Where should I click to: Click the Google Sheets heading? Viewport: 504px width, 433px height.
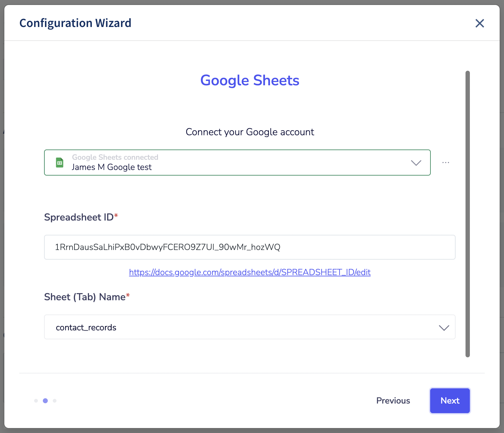click(x=250, y=80)
